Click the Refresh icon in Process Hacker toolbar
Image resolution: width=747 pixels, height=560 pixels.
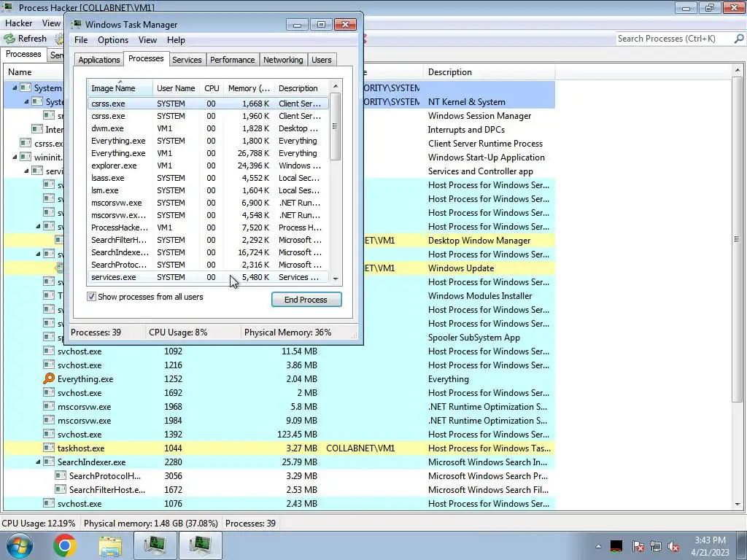pyautogui.click(x=9, y=39)
